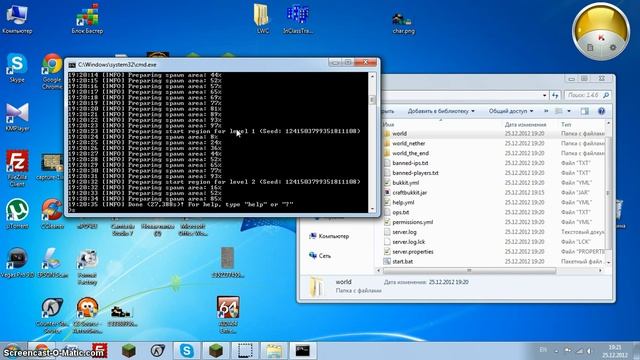Image resolution: width=640 pixels, height=360 pixels.
Task: Open the CCleaner desktop shortcut
Action: pyautogui.click(x=52, y=213)
